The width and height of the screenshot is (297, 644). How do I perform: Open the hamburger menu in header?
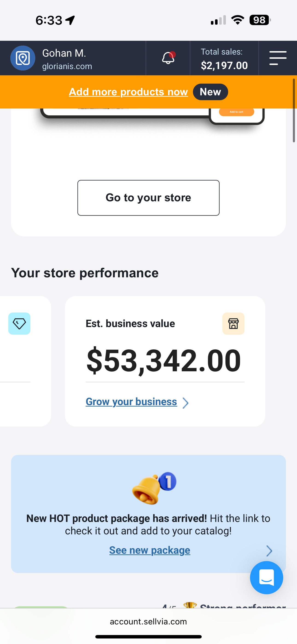278,58
